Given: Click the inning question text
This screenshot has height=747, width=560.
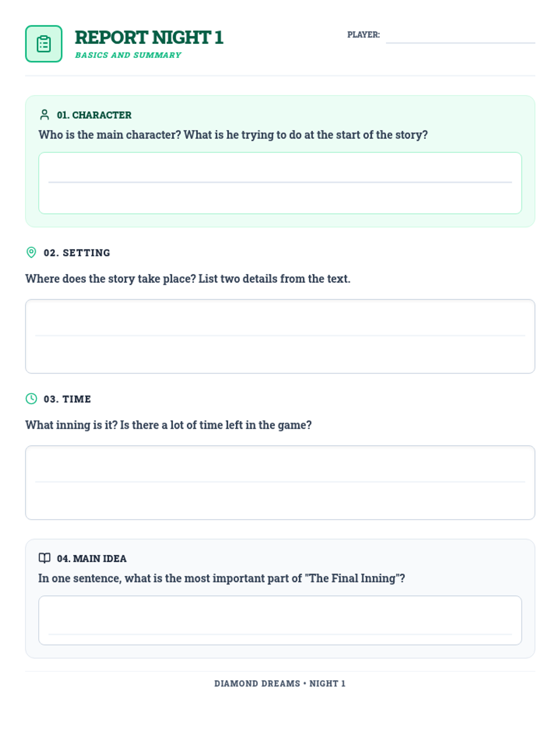Looking at the screenshot, I should [x=168, y=425].
